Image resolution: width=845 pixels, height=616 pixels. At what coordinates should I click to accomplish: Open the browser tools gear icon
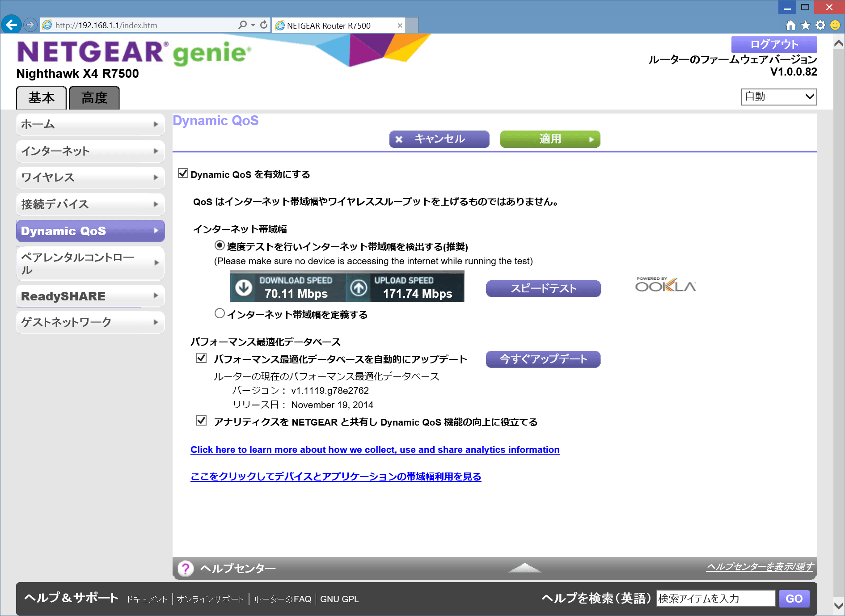coord(820,25)
